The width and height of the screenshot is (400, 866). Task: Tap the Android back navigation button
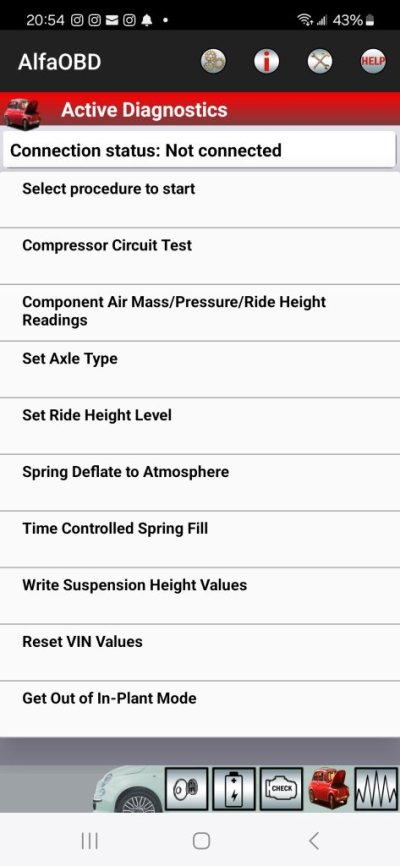tap(313, 841)
